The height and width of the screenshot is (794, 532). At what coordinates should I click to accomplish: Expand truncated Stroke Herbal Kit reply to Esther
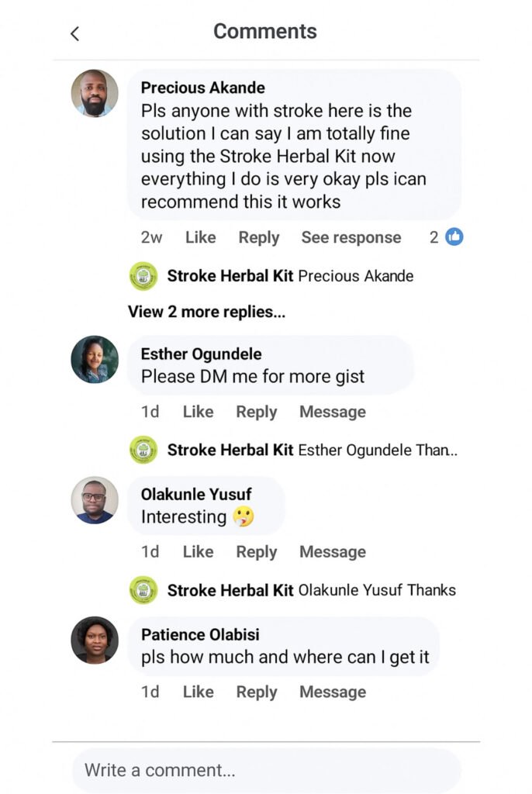point(312,450)
